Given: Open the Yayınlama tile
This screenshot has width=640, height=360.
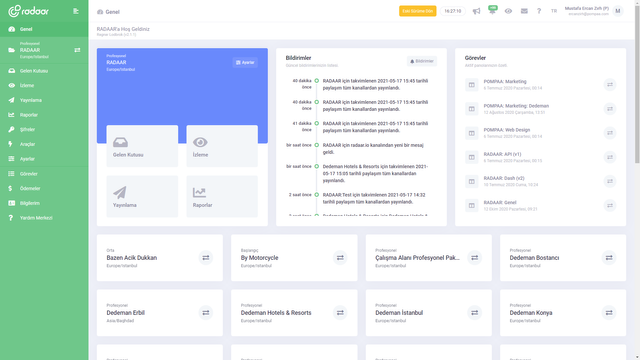Looking at the screenshot, I should tap(142, 196).
